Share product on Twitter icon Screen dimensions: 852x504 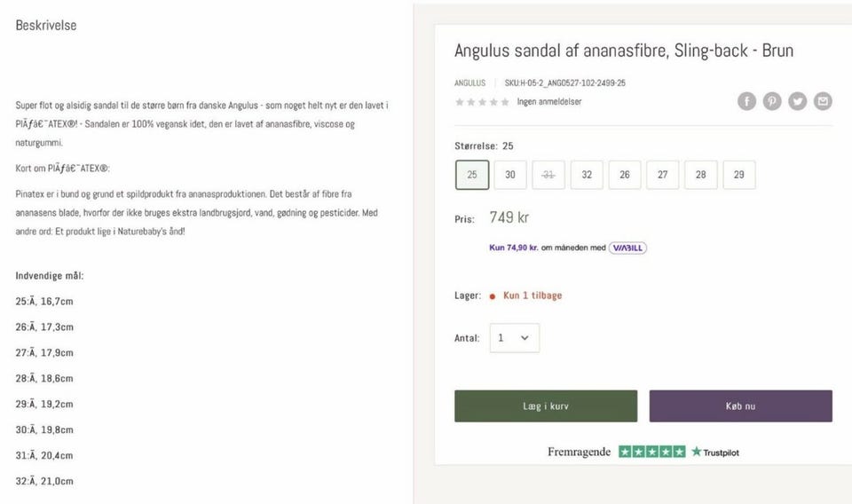[798, 101]
